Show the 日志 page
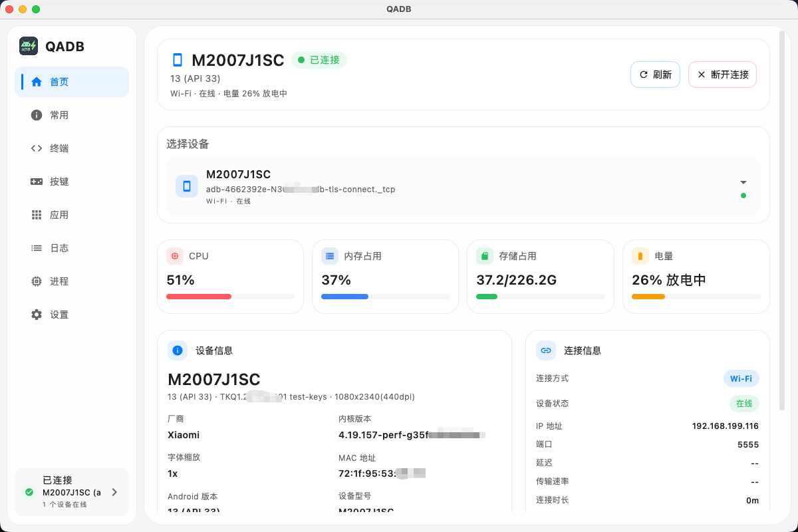This screenshot has width=798, height=532. 72,248
